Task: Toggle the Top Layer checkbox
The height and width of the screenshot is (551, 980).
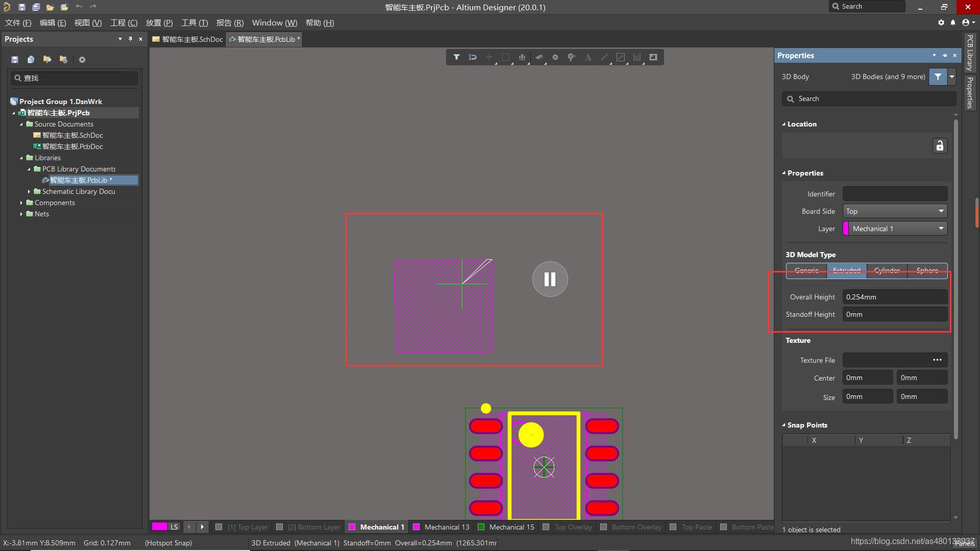Action: 219,527
